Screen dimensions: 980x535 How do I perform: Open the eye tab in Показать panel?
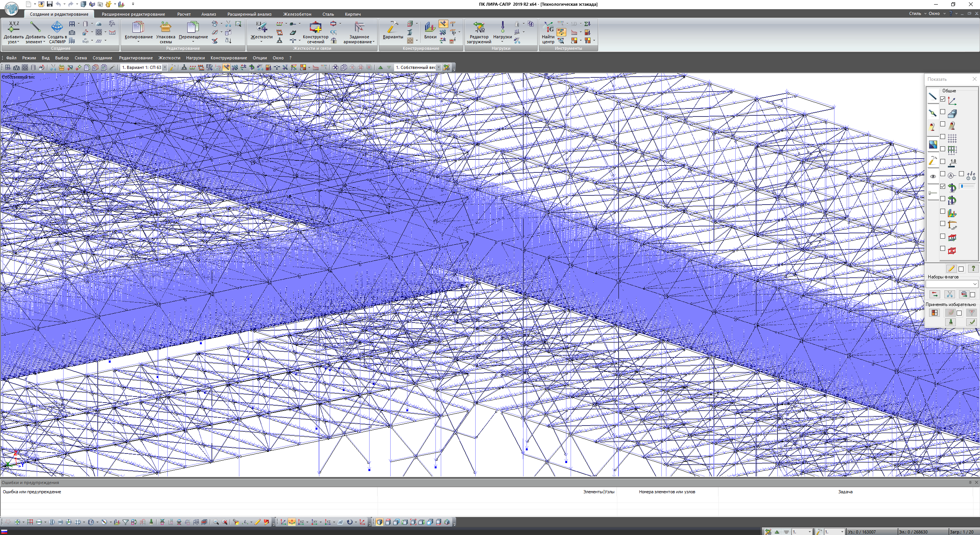[x=933, y=176]
